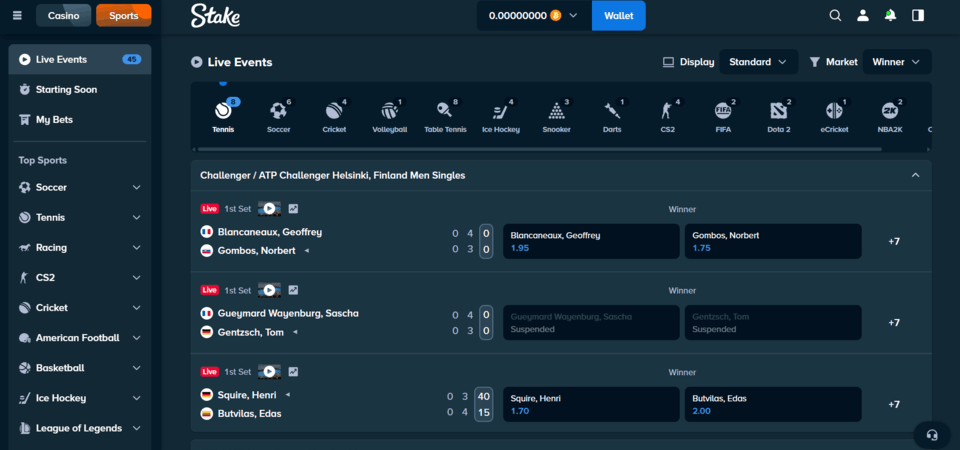Open the Display Standard dropdown
The width and height of the screenshot is (960, 450).
pyautogui.click(x=758, y=62)
